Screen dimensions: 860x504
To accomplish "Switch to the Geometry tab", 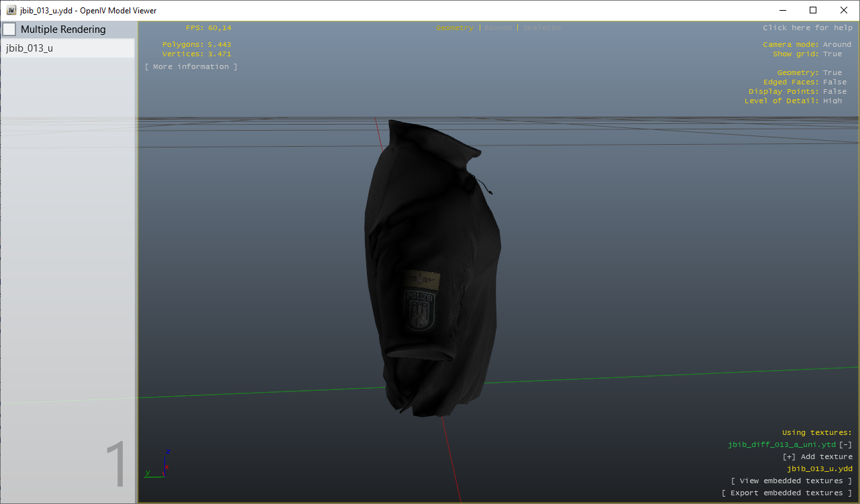I will [454, 28].
